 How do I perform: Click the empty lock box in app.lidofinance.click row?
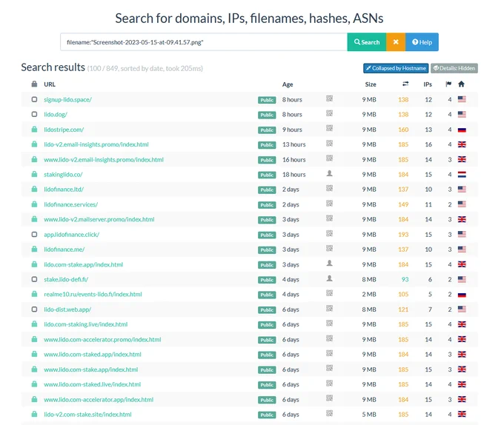coord(34,234)
